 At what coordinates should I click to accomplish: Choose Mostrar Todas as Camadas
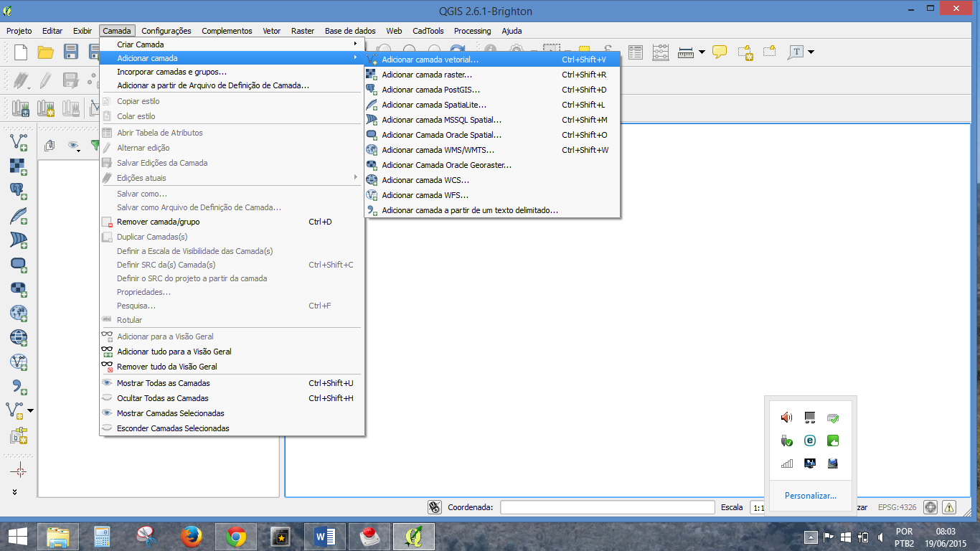point(232,383)
